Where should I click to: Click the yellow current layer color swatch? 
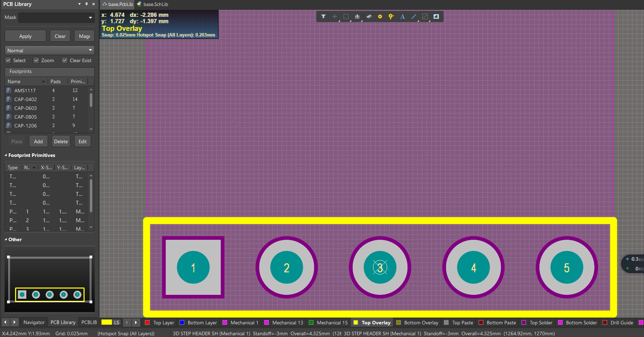point(106,322)
